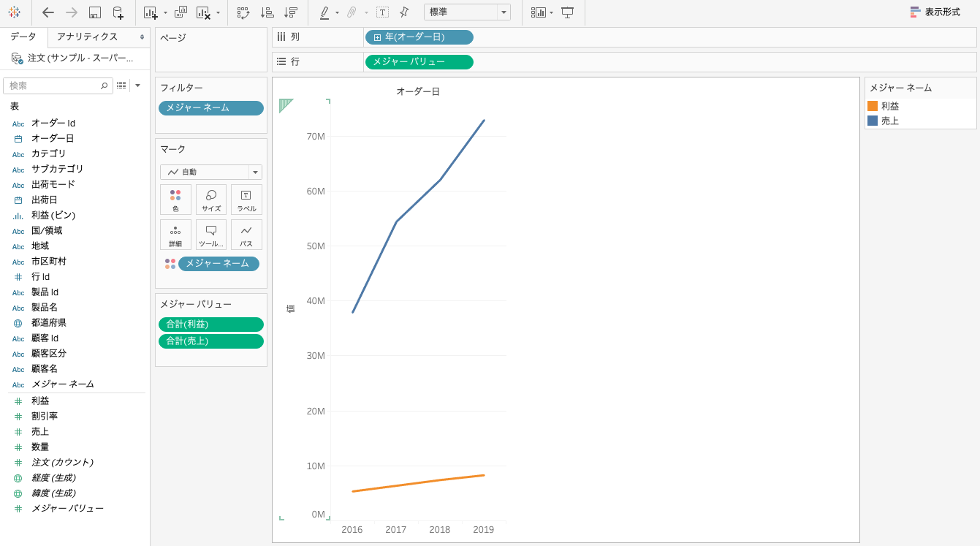Open presentation mode icon

coord(567,12)
